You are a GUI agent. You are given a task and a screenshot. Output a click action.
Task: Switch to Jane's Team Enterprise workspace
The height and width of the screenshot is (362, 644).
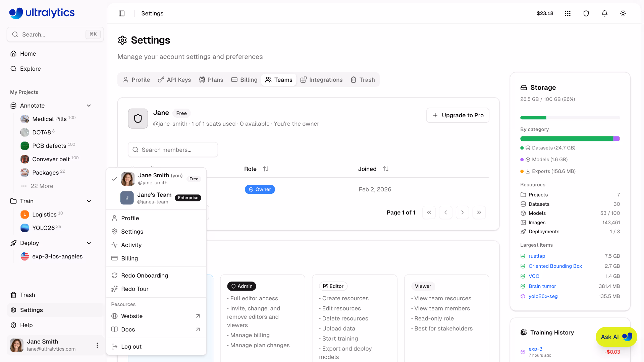156,198
